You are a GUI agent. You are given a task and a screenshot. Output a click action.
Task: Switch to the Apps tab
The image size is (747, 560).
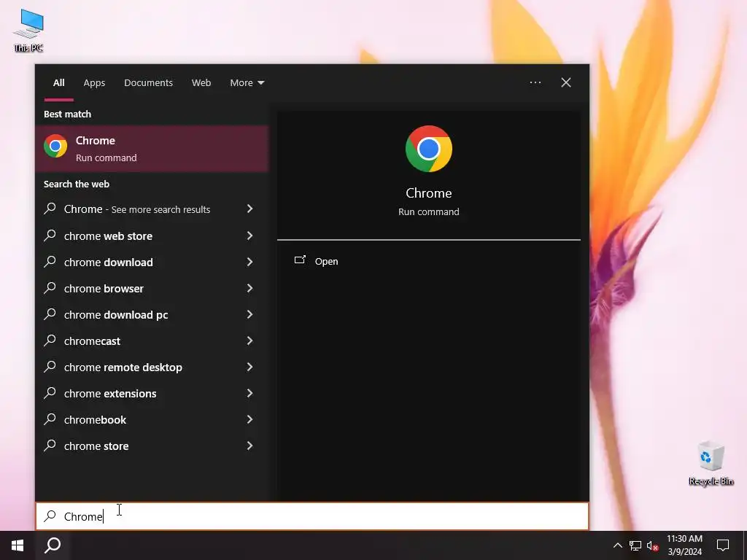click(x=94, y=83)
